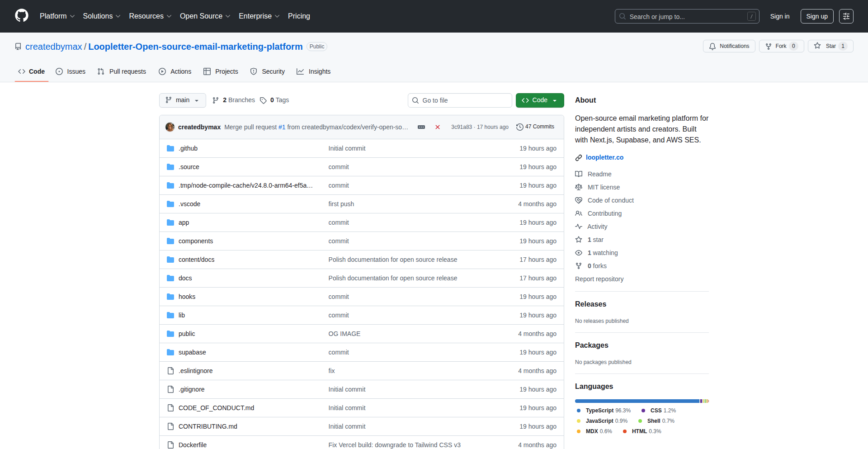Screen dimensions: 868x449
Task: Open the header menu icon next to Sign up
Action: (846, 16)
